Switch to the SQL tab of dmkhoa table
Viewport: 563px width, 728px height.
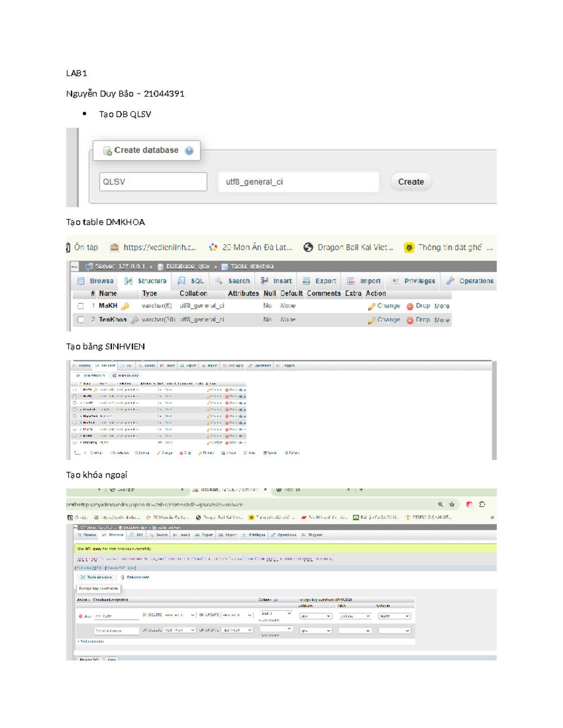click(191, 281)
